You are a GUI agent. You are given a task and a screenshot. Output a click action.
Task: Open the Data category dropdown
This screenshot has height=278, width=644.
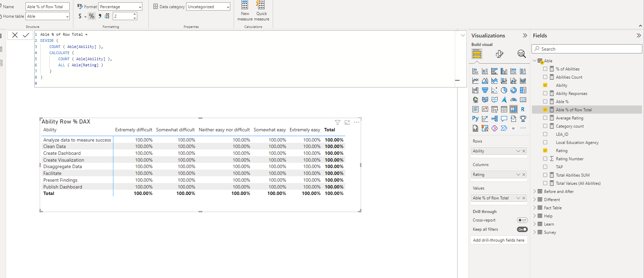coord(208,6)
